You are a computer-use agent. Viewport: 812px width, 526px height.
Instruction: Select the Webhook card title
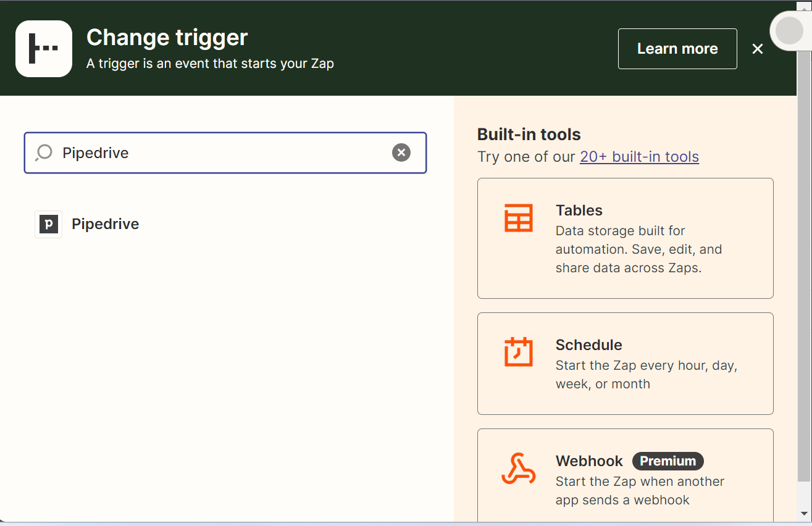(589, 461)
